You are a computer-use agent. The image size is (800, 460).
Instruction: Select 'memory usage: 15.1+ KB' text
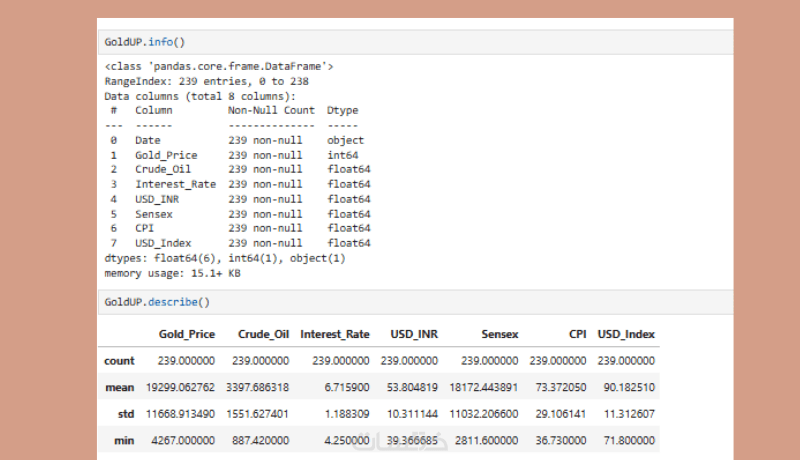pos(172,273)
